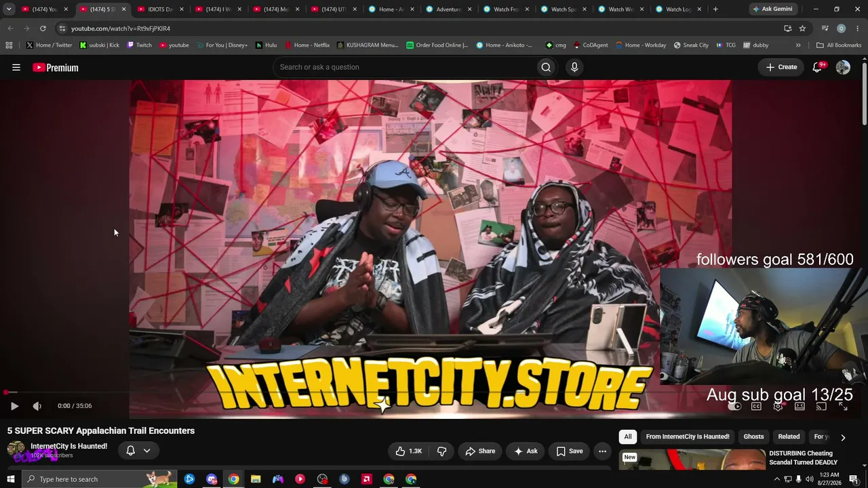Like the video (1.3K)
868x488 pixels.
pyautogui.click(x=409, y=451)
